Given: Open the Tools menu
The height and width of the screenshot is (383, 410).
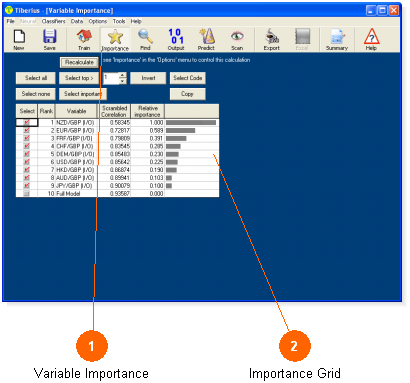Looking at the screenshot, I should pos(119,21).
